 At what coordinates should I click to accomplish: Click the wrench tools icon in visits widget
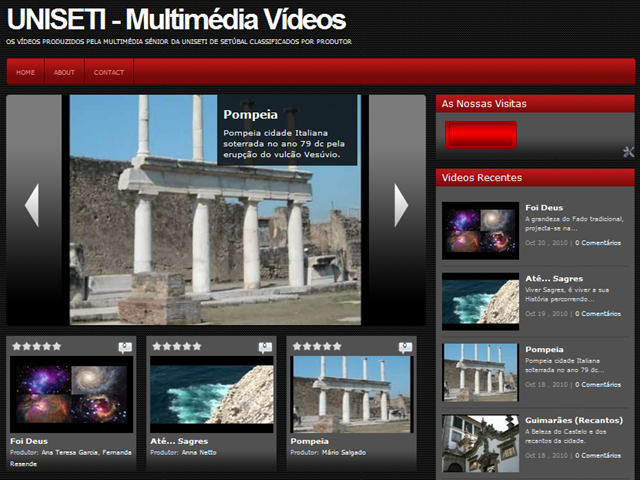click(x=629, y=152)
